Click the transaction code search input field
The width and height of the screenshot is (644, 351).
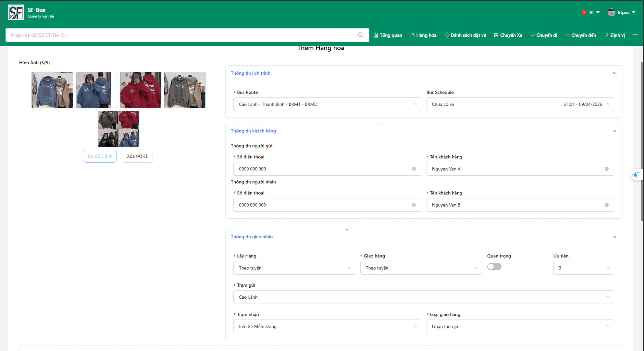point(182,35)
